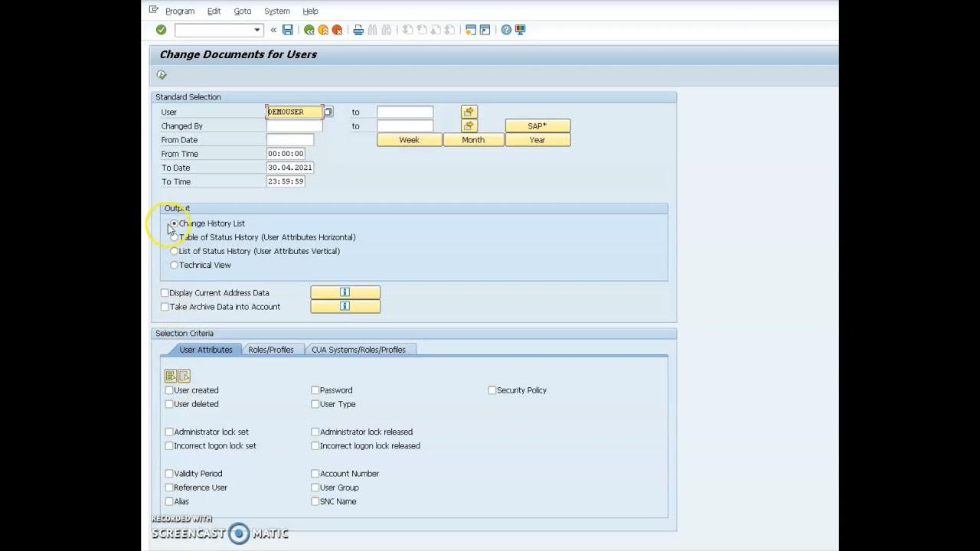Check the Incorrect logon lock released checkbox
Image resolution: width=980 pixels, height=551 pixels.
[315, 446]
